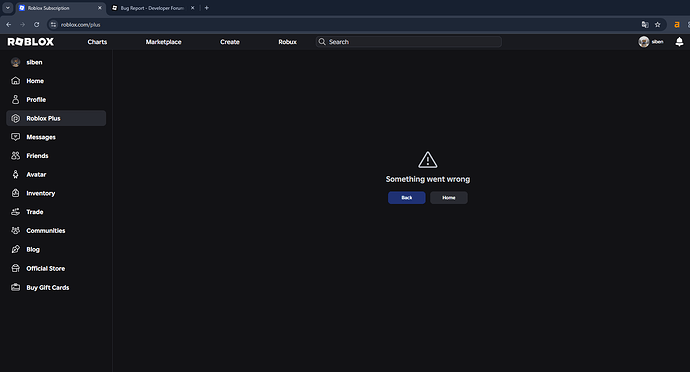View site information icon in the address bar
This screenshot has height=372, width=690.
tap(53, 25)
